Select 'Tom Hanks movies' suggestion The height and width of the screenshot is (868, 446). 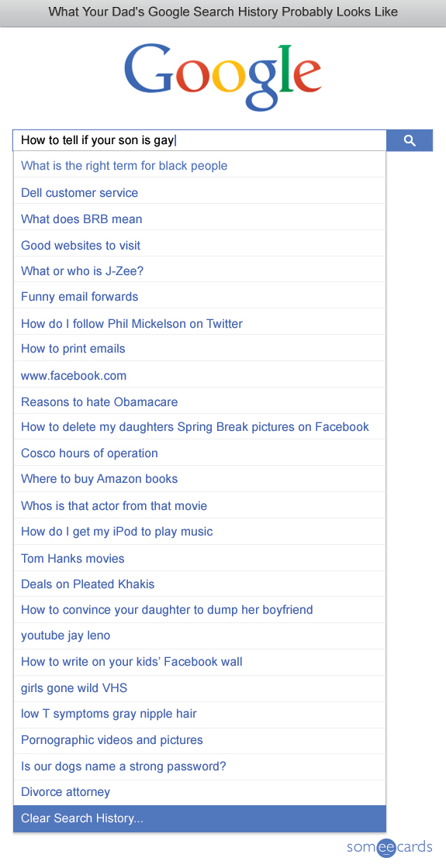199,558
